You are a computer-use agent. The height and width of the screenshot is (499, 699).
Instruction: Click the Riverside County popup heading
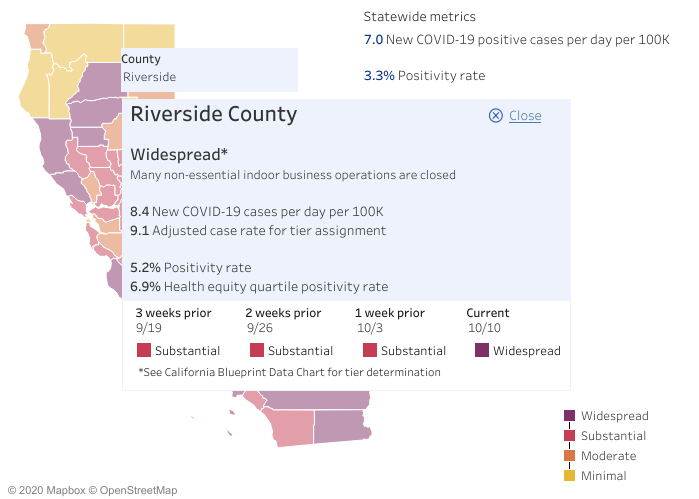(214, 114)
